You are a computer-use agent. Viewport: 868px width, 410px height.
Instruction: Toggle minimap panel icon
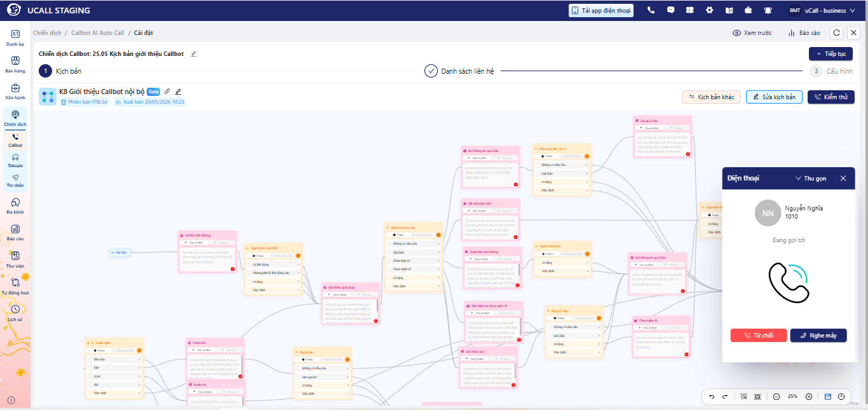coord(828,396)
